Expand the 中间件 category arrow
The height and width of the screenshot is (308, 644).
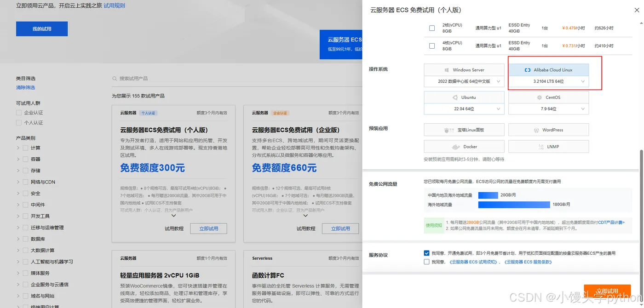[18, 205]
